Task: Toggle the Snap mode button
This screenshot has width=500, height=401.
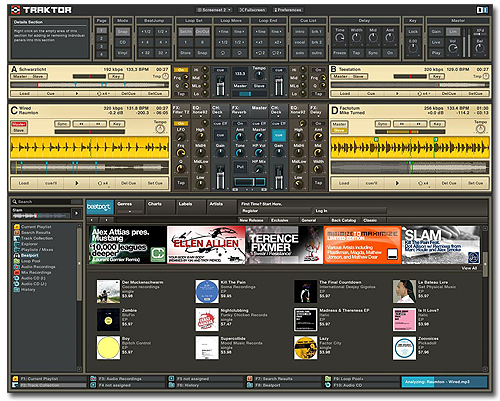Action: click(123, 32)
